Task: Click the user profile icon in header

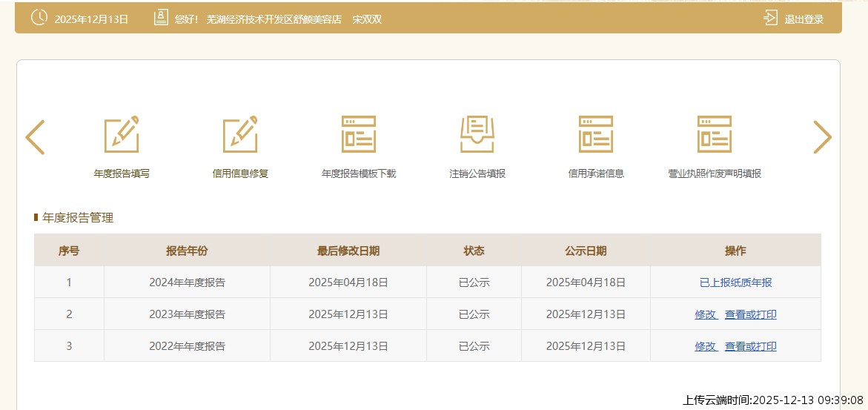Action: [x=161, y=19]
